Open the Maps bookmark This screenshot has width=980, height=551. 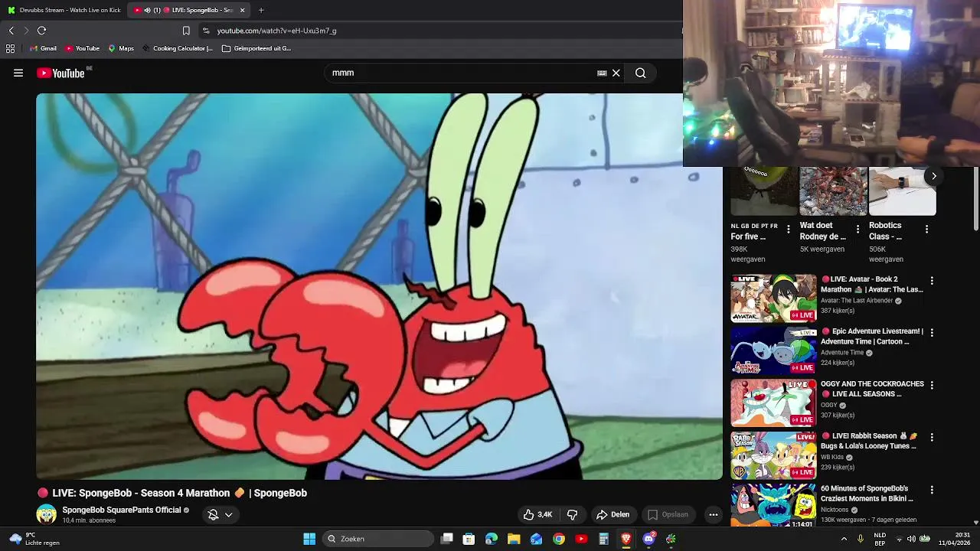[121, 48]
